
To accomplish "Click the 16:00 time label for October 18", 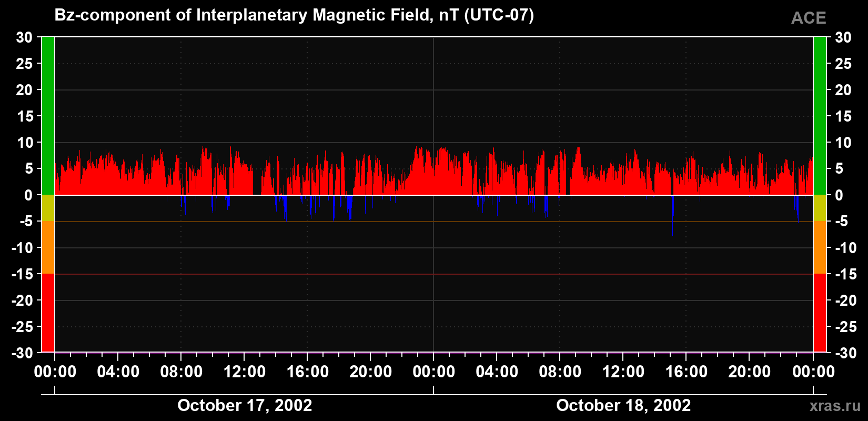I will pyautogui.click(x=687, y=372).
